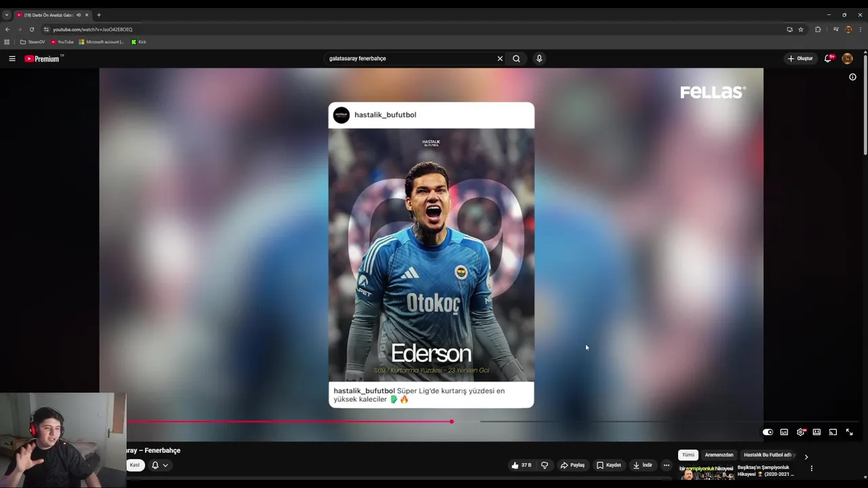Toggle the autoplay switch in player

(768, 432)
